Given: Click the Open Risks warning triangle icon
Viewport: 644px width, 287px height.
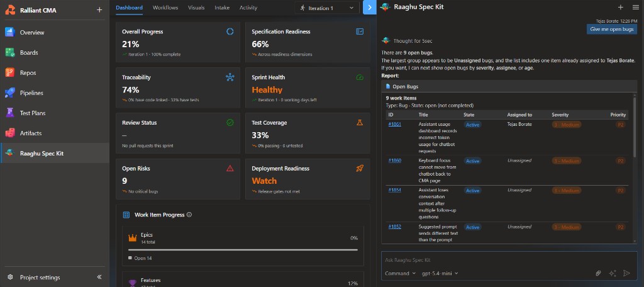Looking at the screenshot, I should pos(230,168).
